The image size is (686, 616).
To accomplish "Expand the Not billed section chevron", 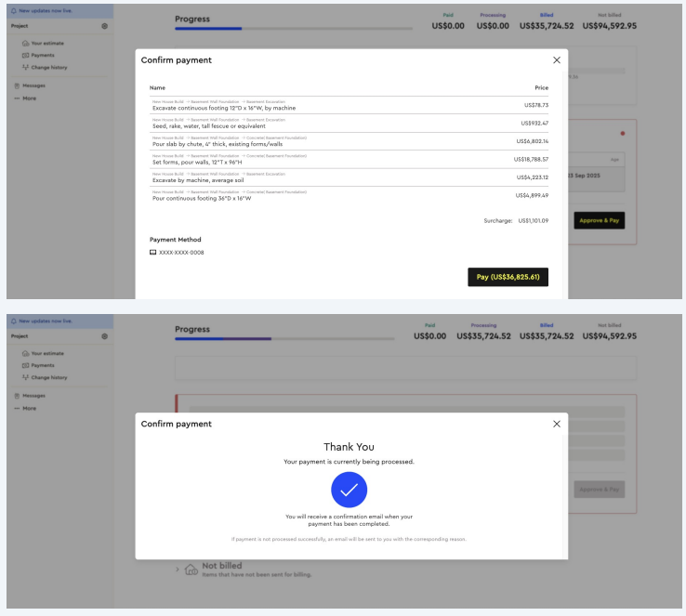I will tap(178, 569).
